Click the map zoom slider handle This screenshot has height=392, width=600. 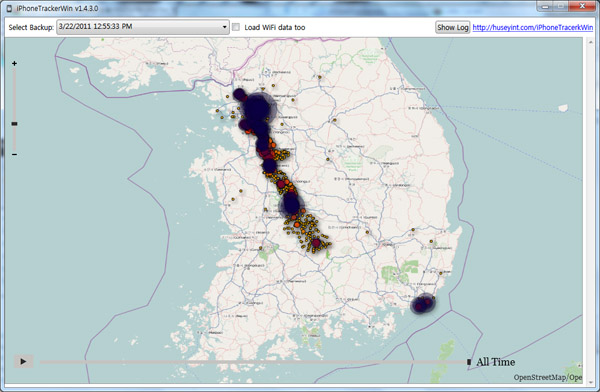14,124
